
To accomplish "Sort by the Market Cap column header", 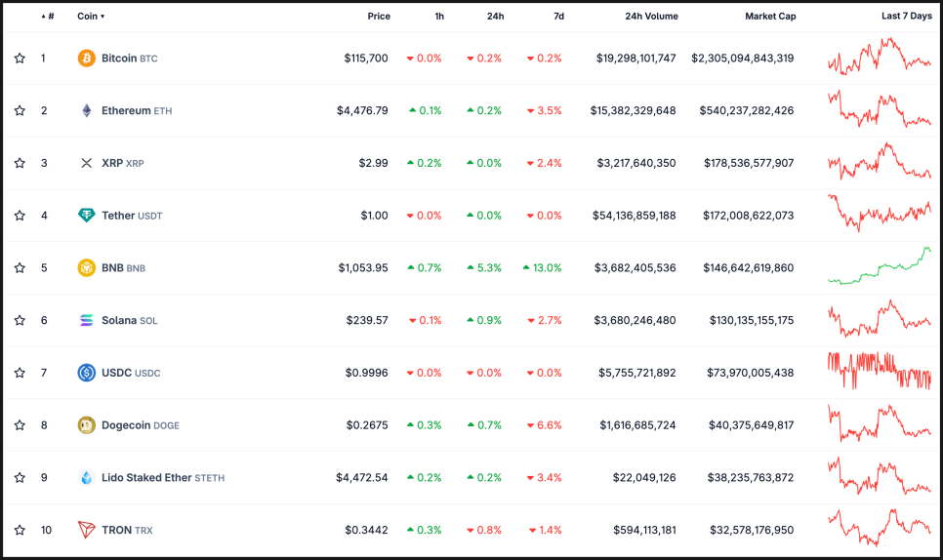I will tap(770, 17).
